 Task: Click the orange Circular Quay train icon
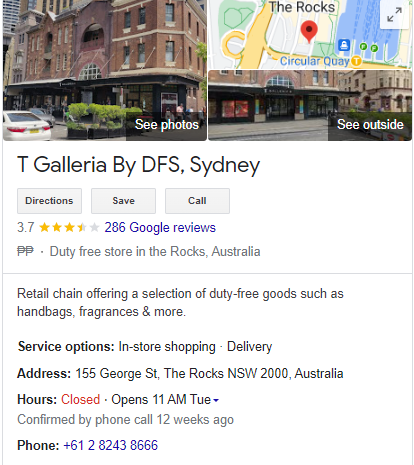[x=356, y=61]
